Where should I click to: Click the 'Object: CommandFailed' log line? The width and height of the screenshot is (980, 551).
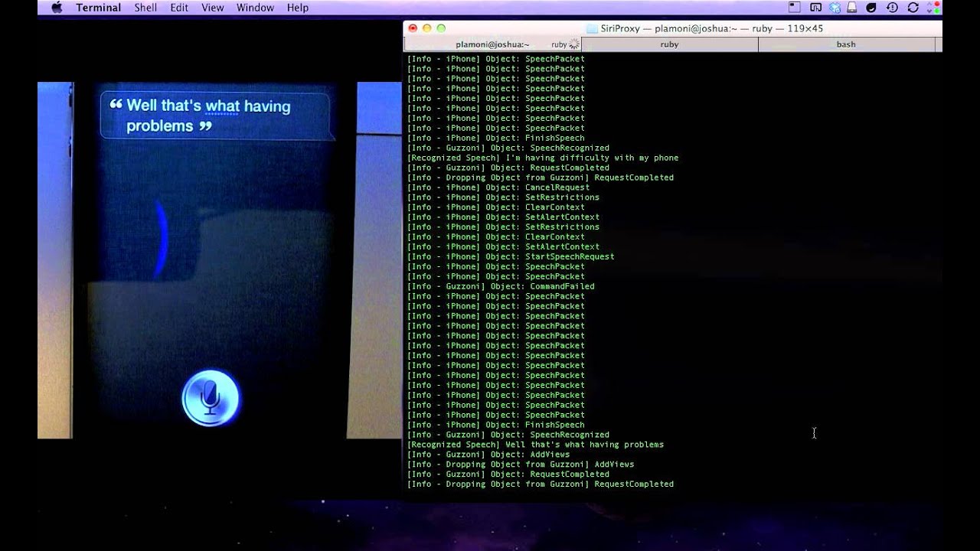pos(501,286)
